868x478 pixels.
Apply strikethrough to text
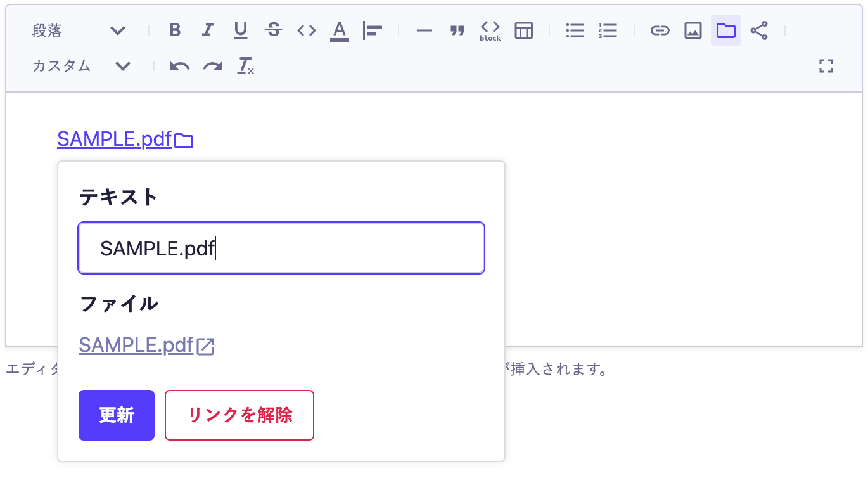(274, 30)
